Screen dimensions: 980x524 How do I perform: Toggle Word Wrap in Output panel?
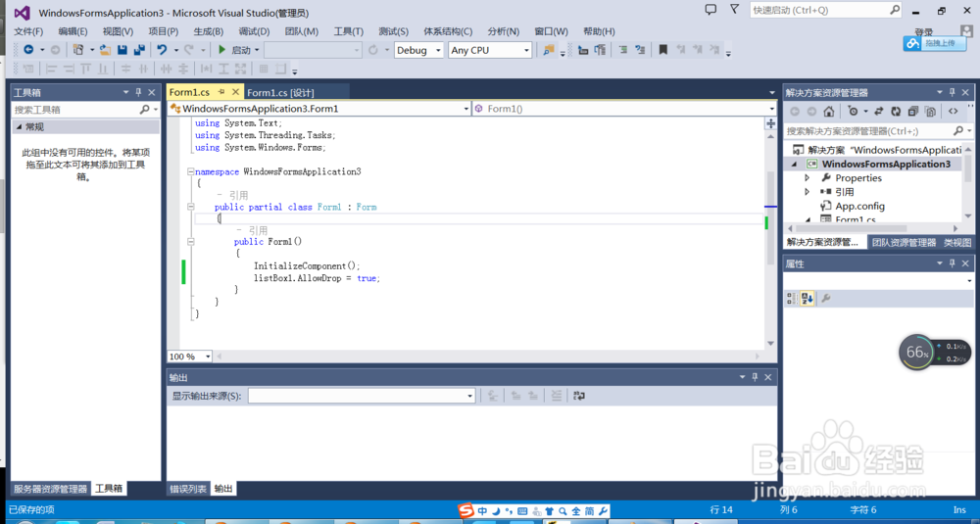[x=579, y=396]
